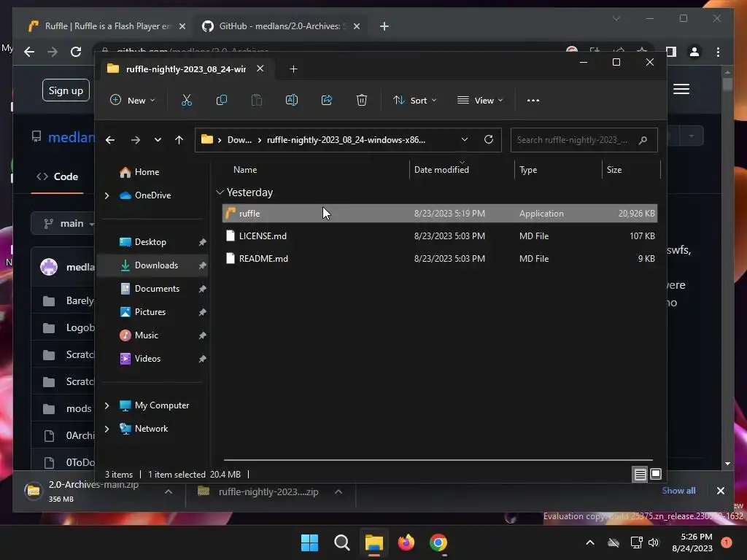The height and width of the screenshot is (560, 747).
Task: Sort by Name column header
Action: (245, 169)
